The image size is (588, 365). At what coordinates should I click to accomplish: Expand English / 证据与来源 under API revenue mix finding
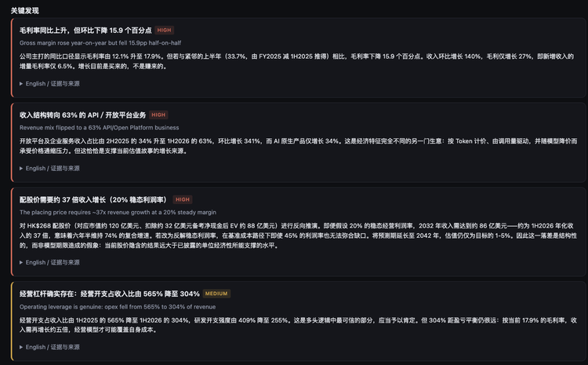click(x=49, y=168)
